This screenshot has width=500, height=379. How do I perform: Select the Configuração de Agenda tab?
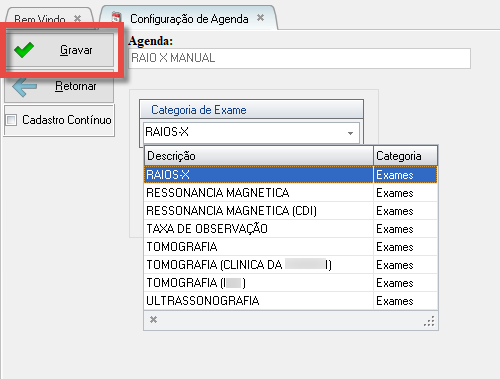point(189,18)
